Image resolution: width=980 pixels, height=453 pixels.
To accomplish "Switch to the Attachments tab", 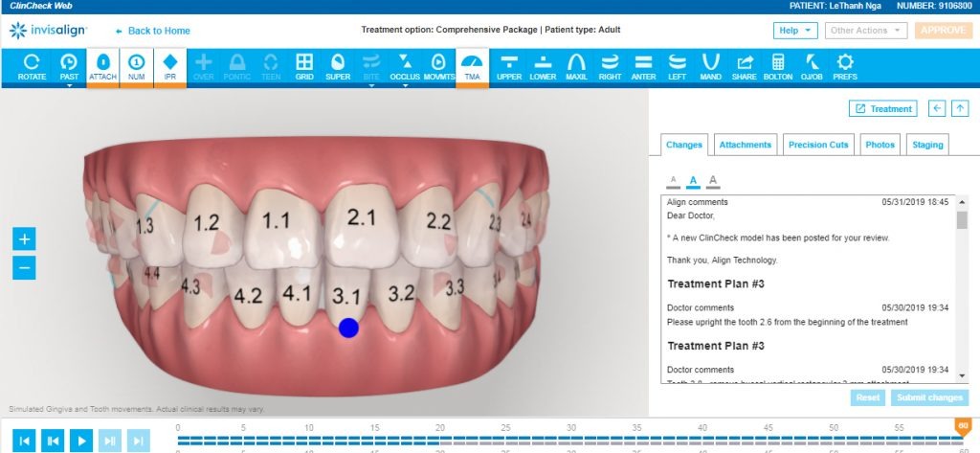I will 745,145.
